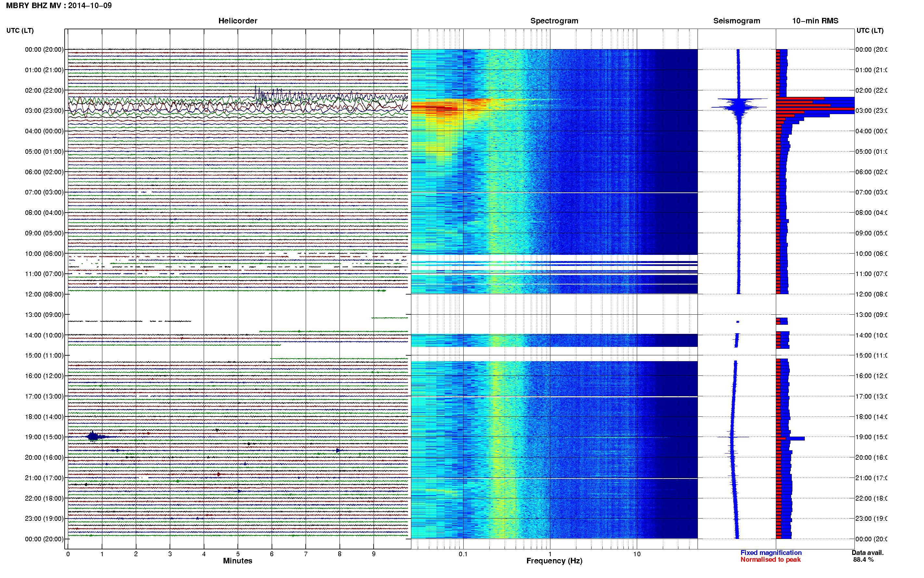Click the 'Minutes' axis title
This screenshot has width=924, height=578.
point(237,561)
